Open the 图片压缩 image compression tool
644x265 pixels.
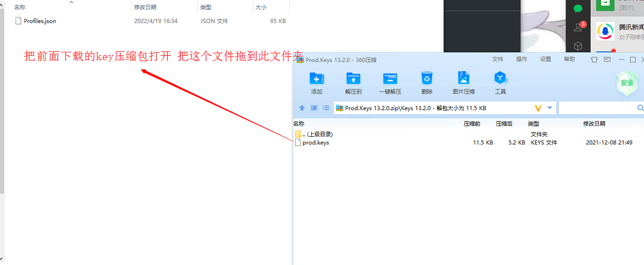point(464,79)
